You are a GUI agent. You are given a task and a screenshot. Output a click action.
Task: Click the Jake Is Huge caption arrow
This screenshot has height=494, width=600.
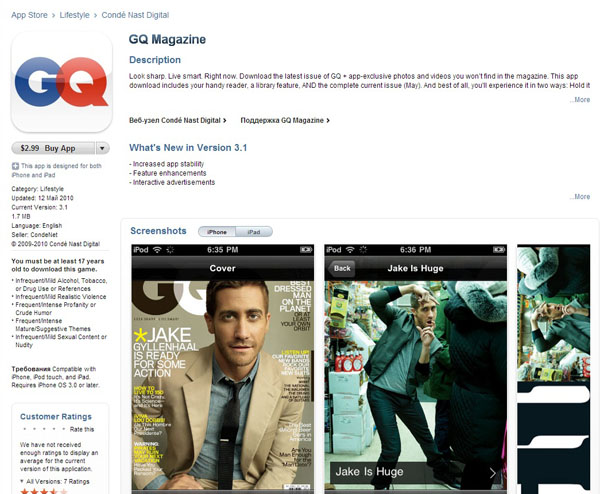(492, 473)
